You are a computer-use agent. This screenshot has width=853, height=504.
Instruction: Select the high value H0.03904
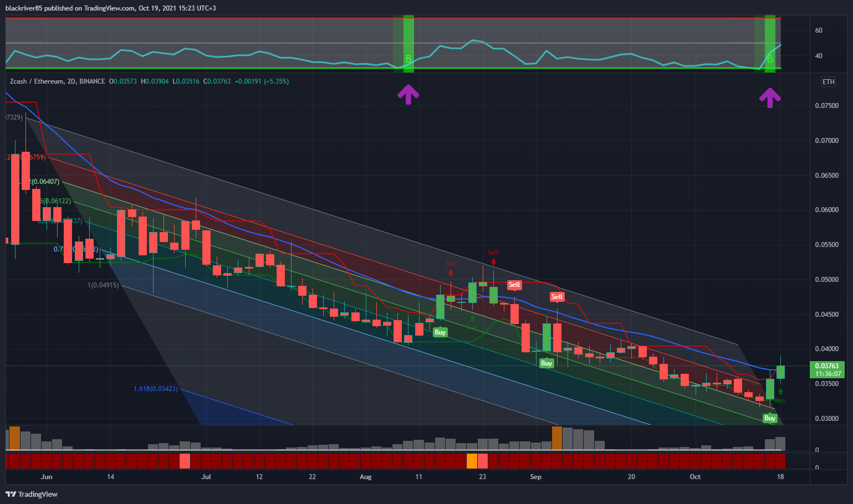[155, 81]
